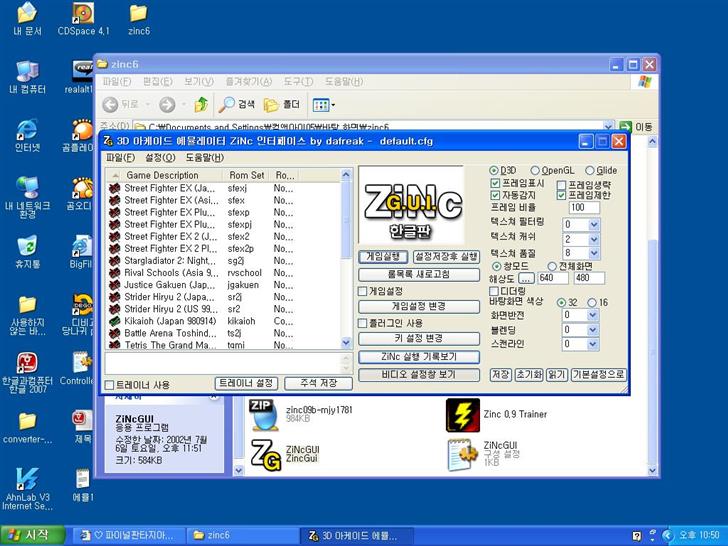
Task: Toggle the 프레임생략 checkbox
Action: pyautogui.click(x=561, y=184)
